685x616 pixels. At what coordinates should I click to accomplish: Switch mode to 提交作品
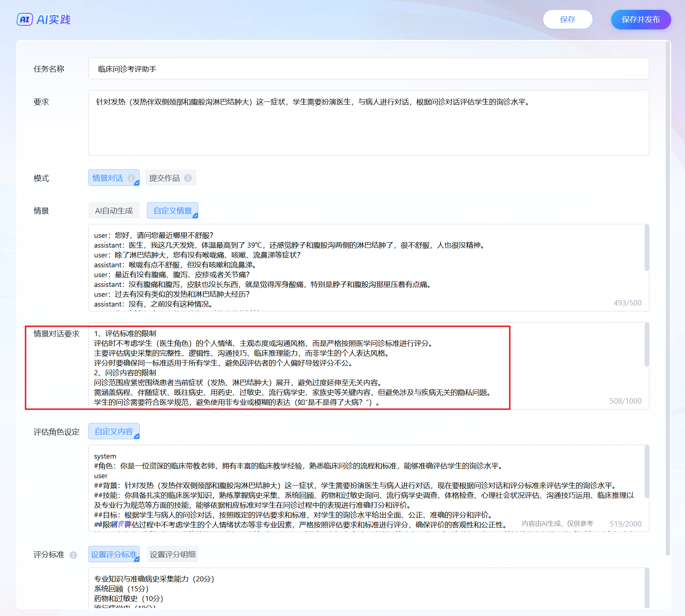164,178
